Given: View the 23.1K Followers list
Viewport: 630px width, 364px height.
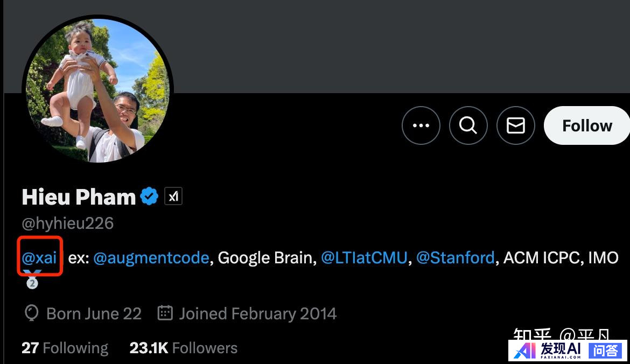Looking at the screenshot, I should pos(184,347).
